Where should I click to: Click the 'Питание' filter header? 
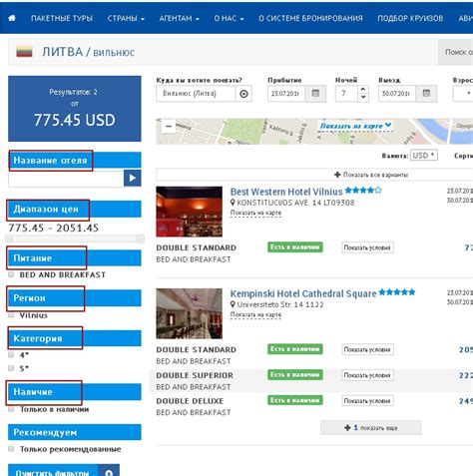75,257
